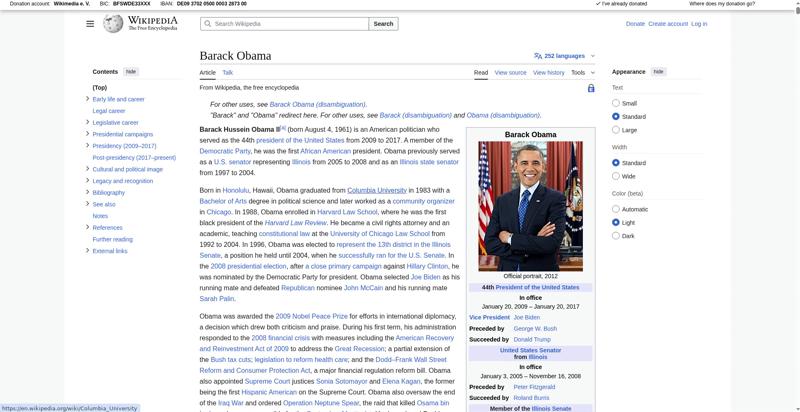
Task: Select Small text size option
Action: (616, 103)
